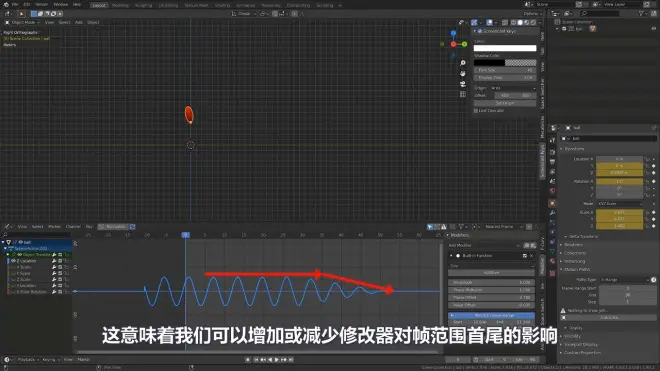The height and width of the screenshot is (371, 660).
Task: Toggle the Screencast Keys checkbox
Action: (480, 31)
